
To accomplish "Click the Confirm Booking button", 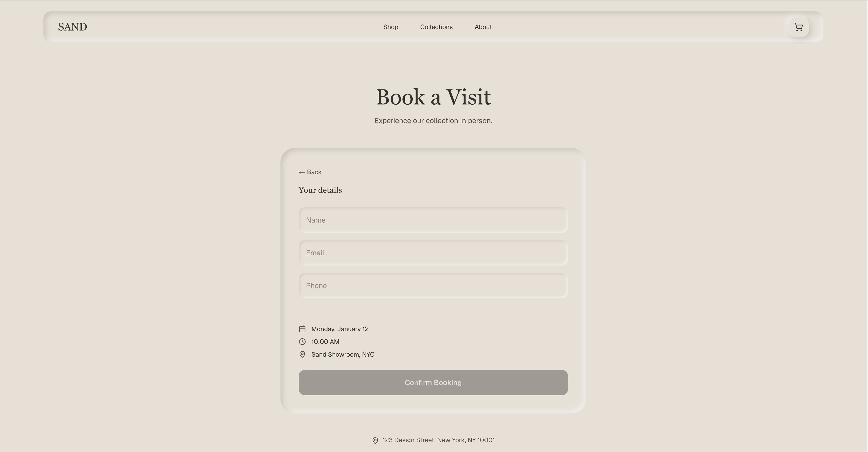I will [433, 383].
